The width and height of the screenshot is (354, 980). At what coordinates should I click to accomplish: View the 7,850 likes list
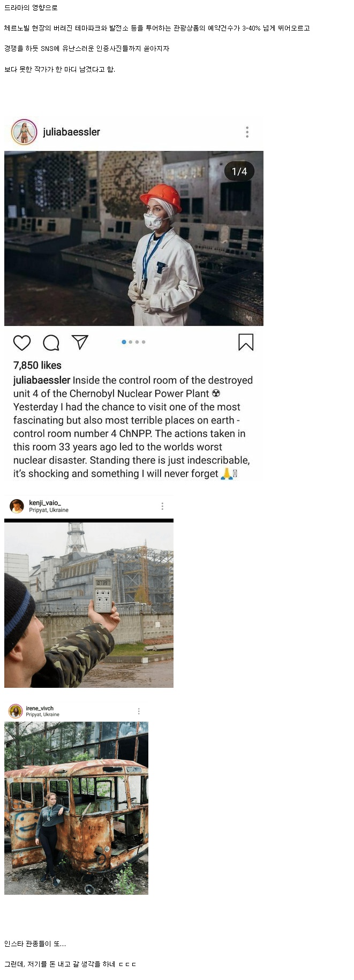[37, 366]
